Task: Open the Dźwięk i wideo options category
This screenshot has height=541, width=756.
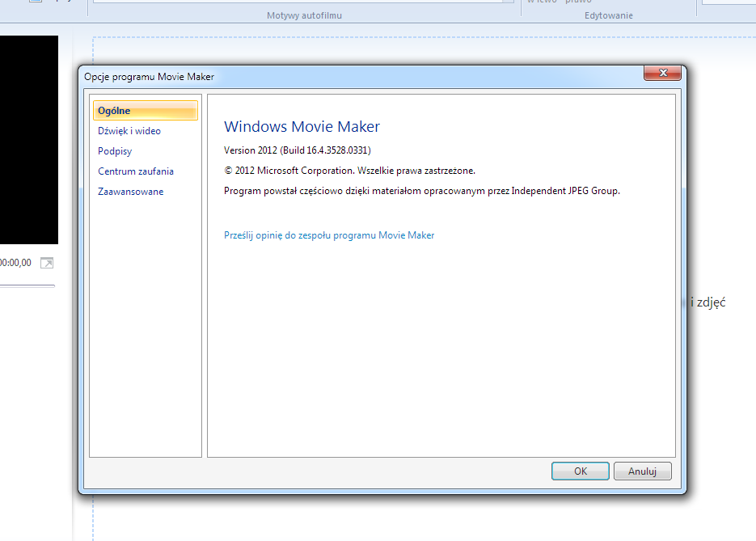Action: (x=129, y=131)
